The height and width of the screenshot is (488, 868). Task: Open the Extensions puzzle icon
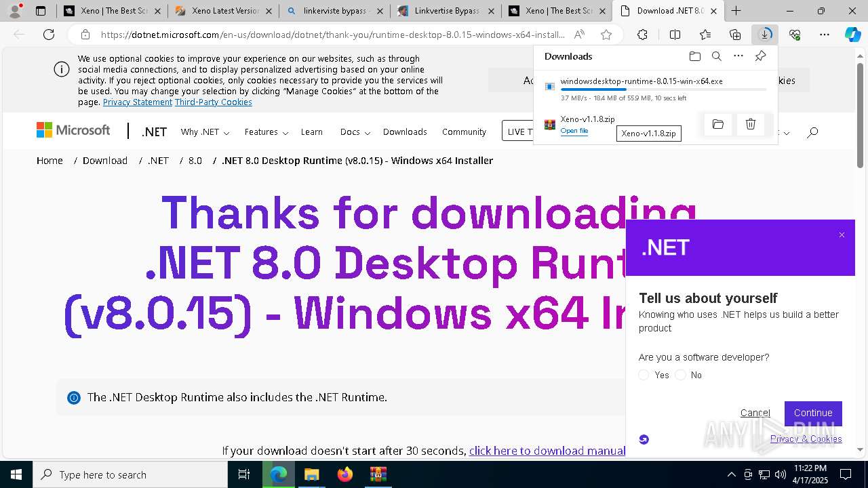tap(642, 35)
